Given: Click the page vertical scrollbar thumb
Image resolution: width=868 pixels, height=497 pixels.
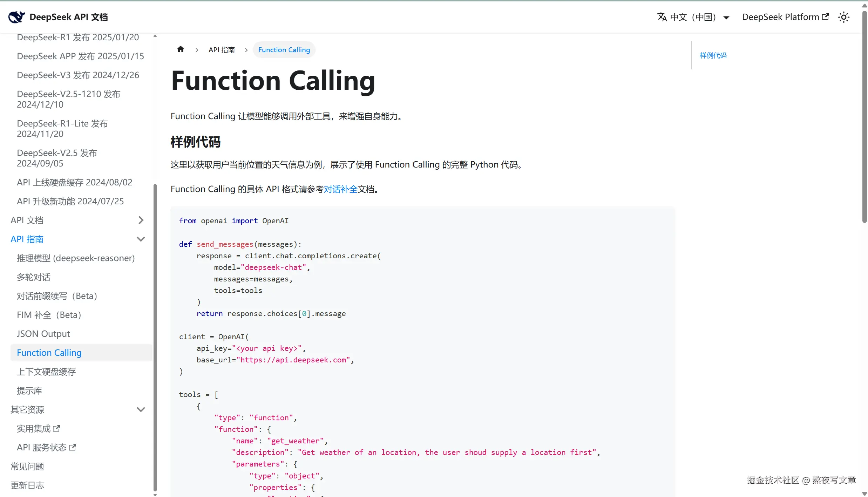Looking at the screenshot, I should (864, 116).
